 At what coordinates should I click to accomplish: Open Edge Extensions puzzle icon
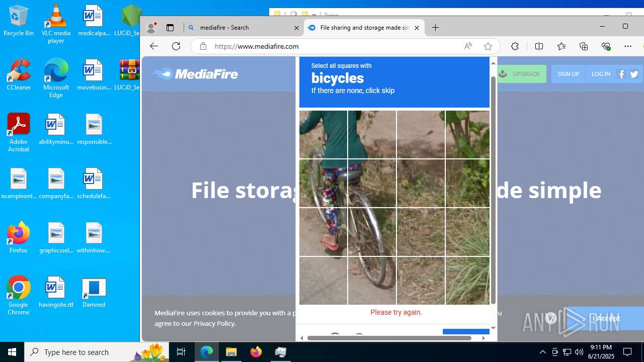click(x=515, y=46)
